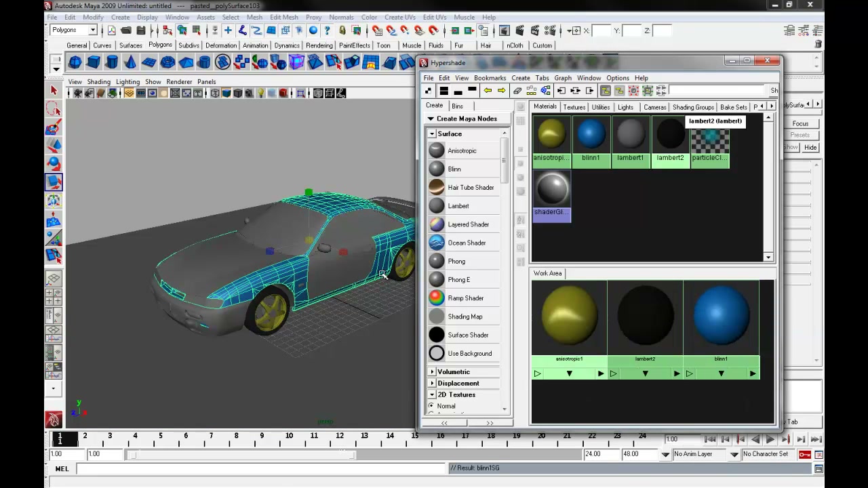Select the polygon cone shelf icon
Viewport: 868px width, 488px height.
(x=130, y=62)
